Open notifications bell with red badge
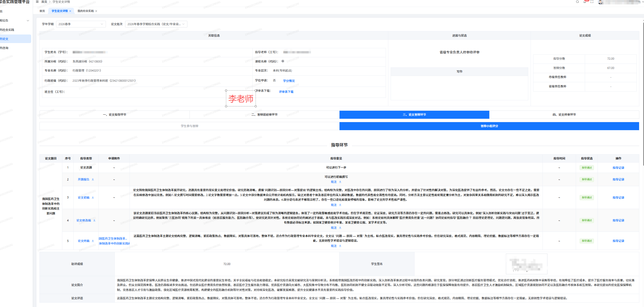Screen dimensions: 644x307 585,2
